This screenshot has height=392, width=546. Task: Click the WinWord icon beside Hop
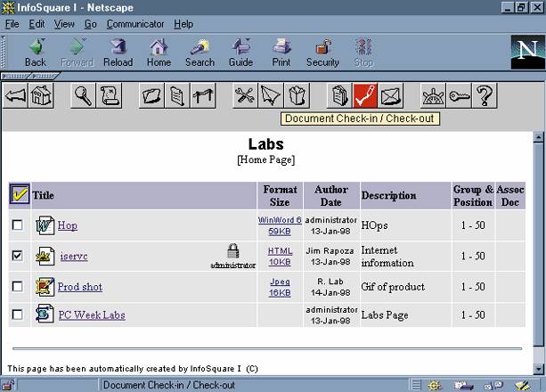pyautogui.click(x=45, y=225)
